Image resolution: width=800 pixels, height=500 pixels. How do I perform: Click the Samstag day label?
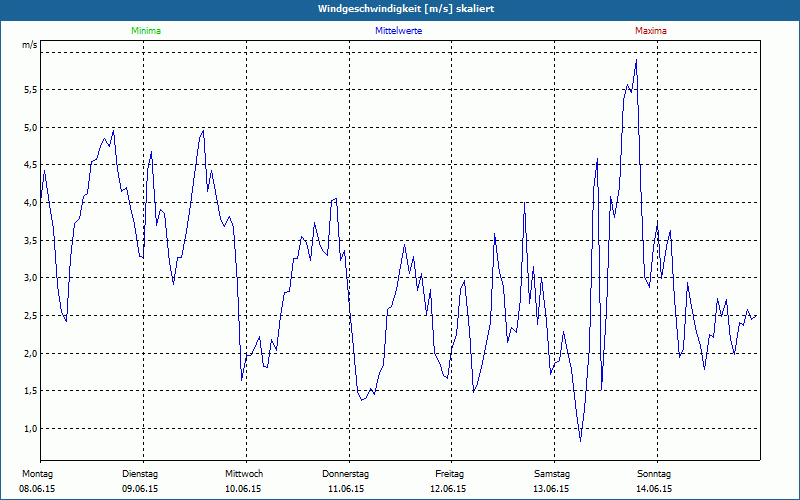(552, 474)
